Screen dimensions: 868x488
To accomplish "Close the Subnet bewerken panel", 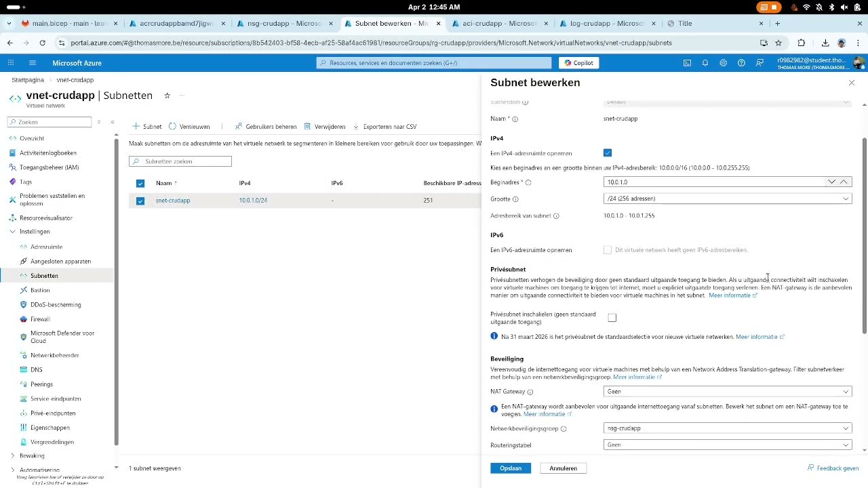I will click(x=852, y=83).
